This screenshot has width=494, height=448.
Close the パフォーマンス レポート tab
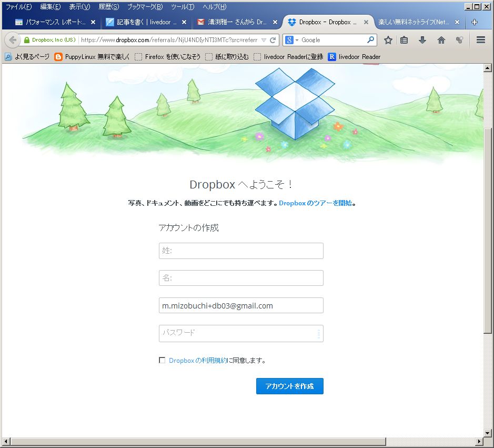93,22
